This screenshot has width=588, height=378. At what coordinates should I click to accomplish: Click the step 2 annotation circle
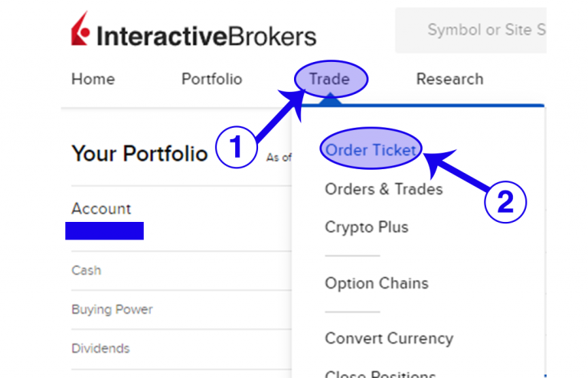(505, 201)
